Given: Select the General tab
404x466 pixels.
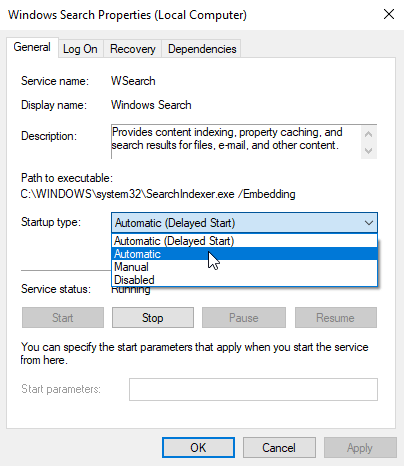Looking at the screenshot, I should point(32,47).
